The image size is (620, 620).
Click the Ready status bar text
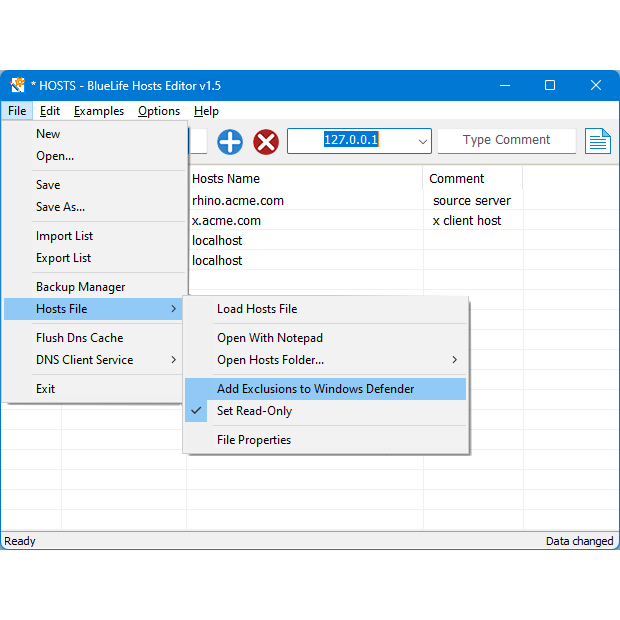pyautogui.click(x=20, y=541)
